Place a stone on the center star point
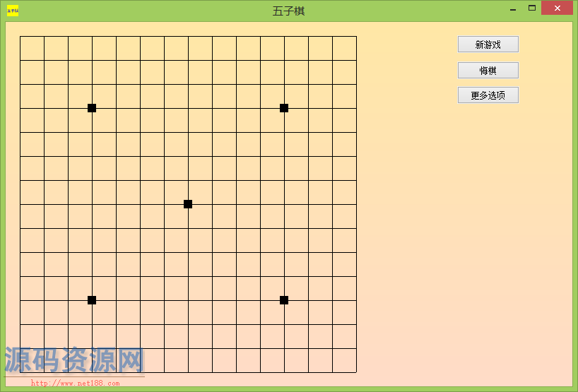 (x=188, y=204)
